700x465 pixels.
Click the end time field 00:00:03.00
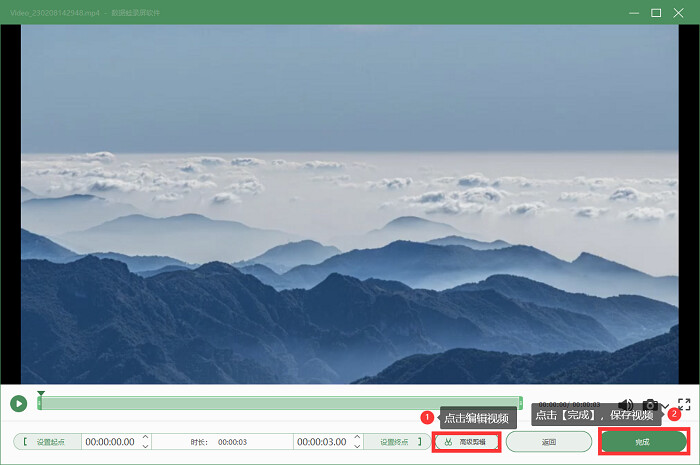coord(322,442)
